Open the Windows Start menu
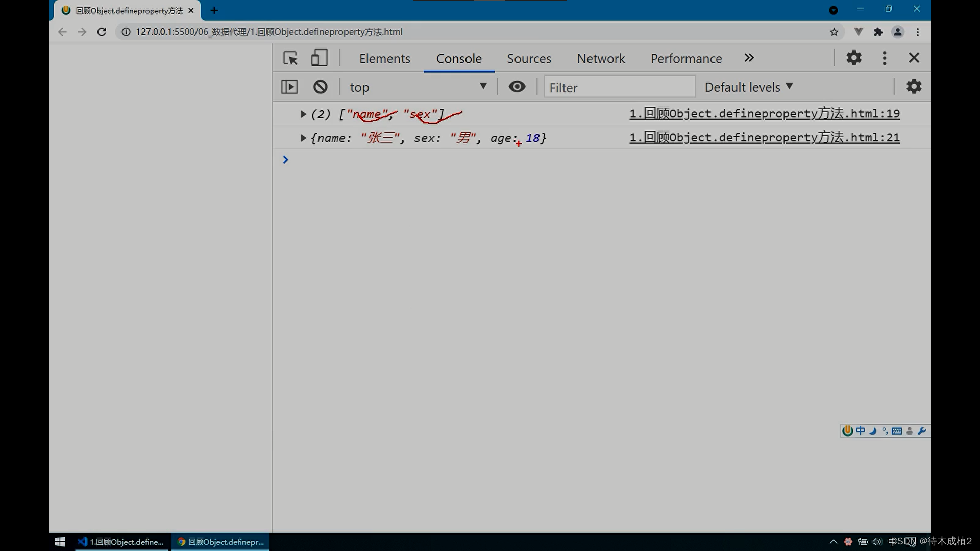This screenshot has width=980, height=551. click(60, 542)
